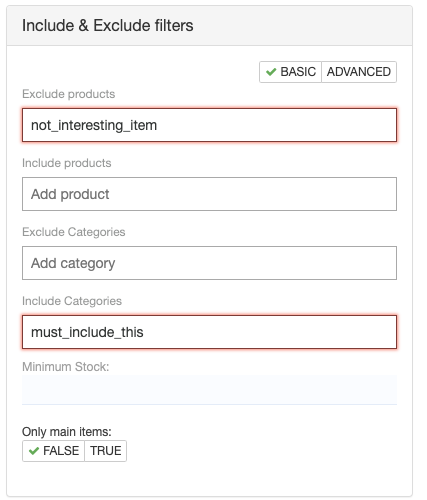This screenshot has width=427, height=500.
Task: Select the must_include_this text entry
Action: point(87,332)
